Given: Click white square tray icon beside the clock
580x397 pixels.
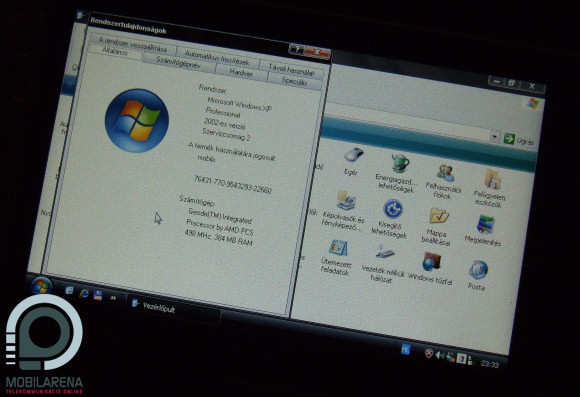Looking at the screenshot, I should (461, 358).
